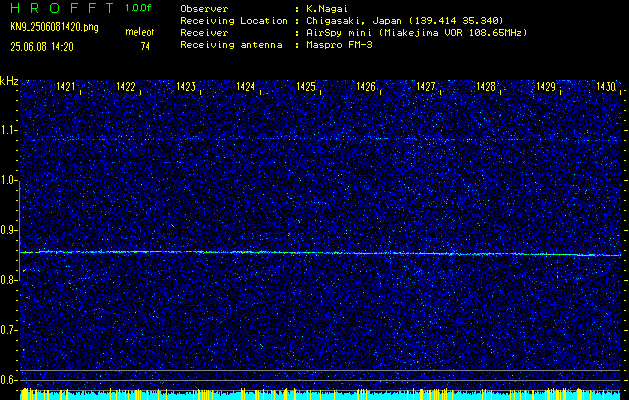Click the 1424 time marker

point(246,86)
